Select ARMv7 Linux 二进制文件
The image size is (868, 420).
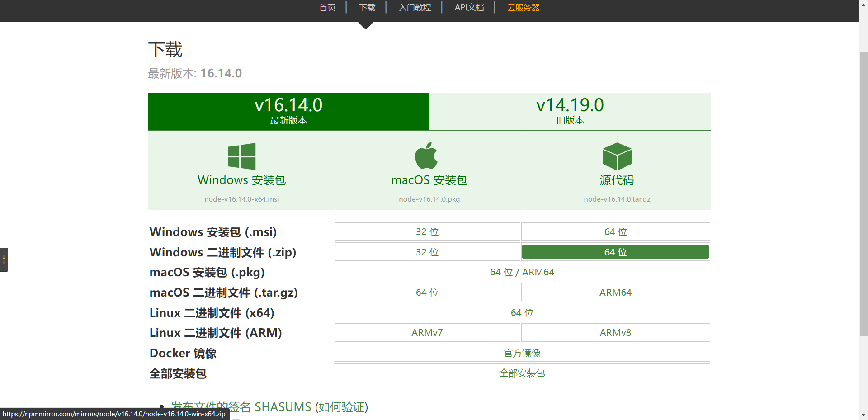(427, 332)
